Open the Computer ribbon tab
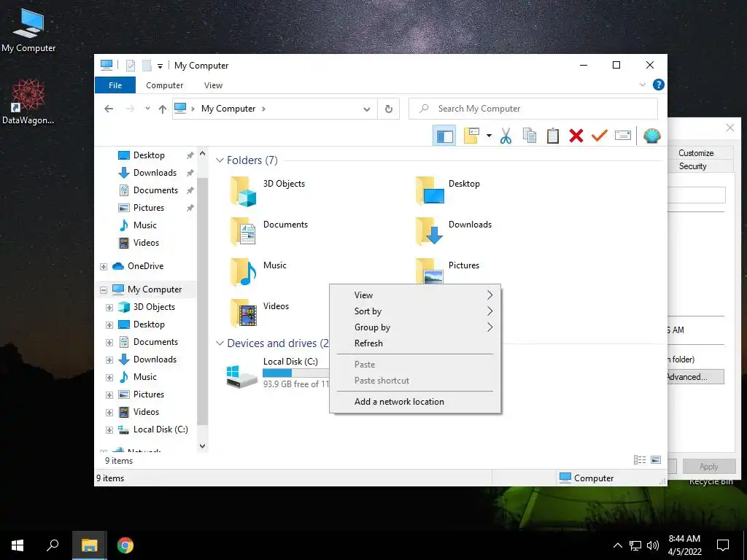 tap(164, 85)
